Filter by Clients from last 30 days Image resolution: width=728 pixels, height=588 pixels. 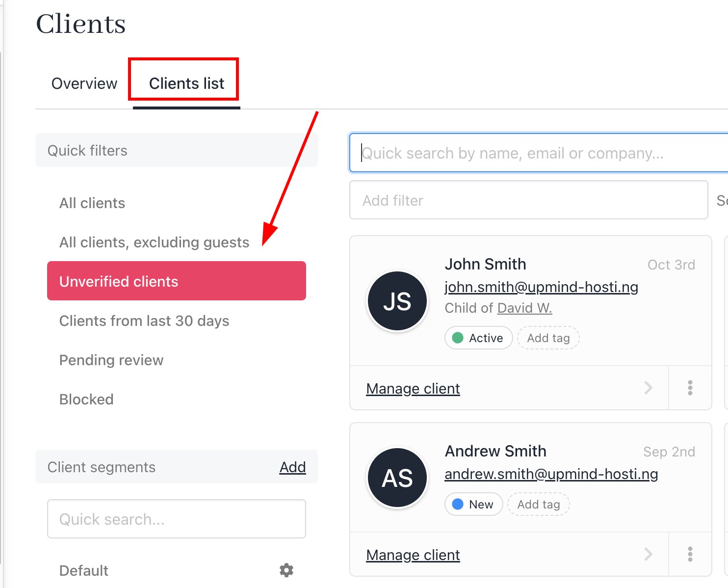(144, 321)
